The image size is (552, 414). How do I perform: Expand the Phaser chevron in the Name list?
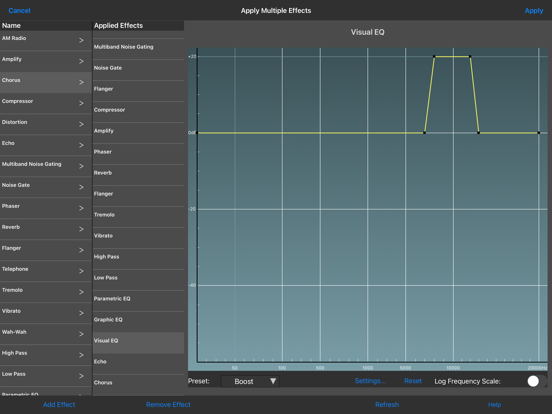point(81,208)
